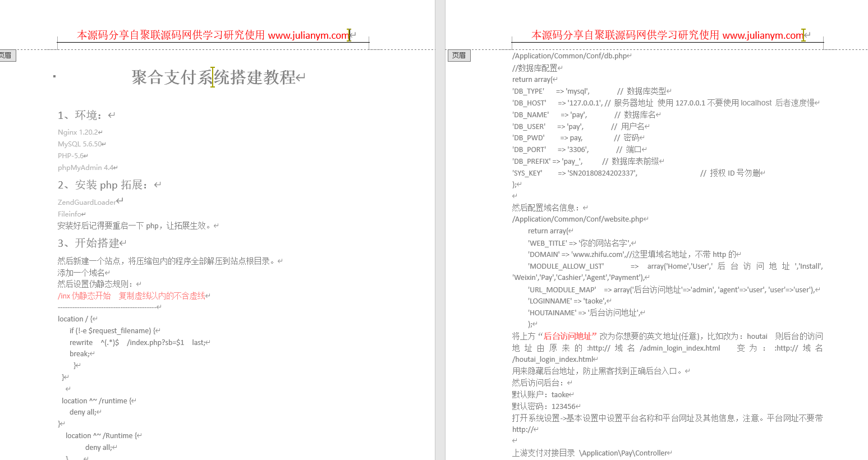Select the 页眉 header tag on the left page
The width and height of the screenshot is (868, 460).
(7, 56)
